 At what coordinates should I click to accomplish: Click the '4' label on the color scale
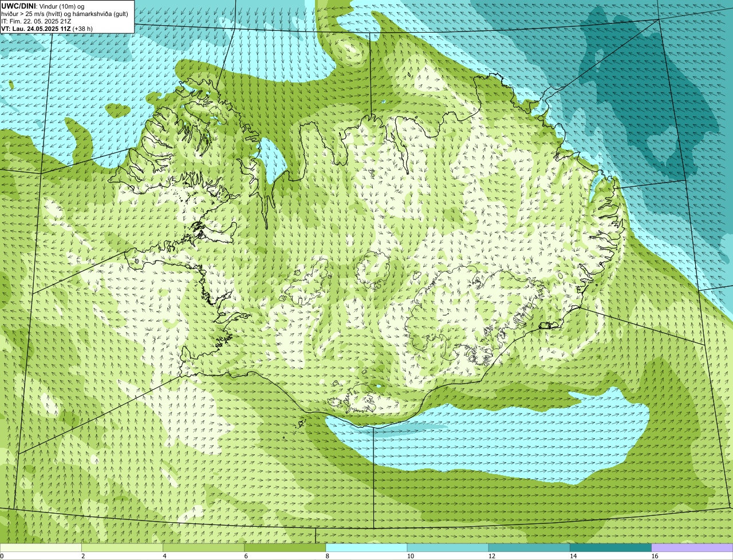tap(165, 556)
